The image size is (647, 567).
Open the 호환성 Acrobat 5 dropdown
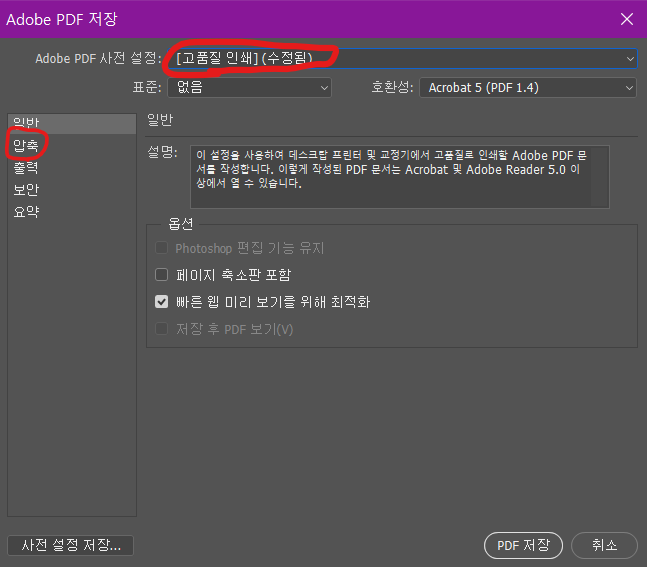pos(528,87)
